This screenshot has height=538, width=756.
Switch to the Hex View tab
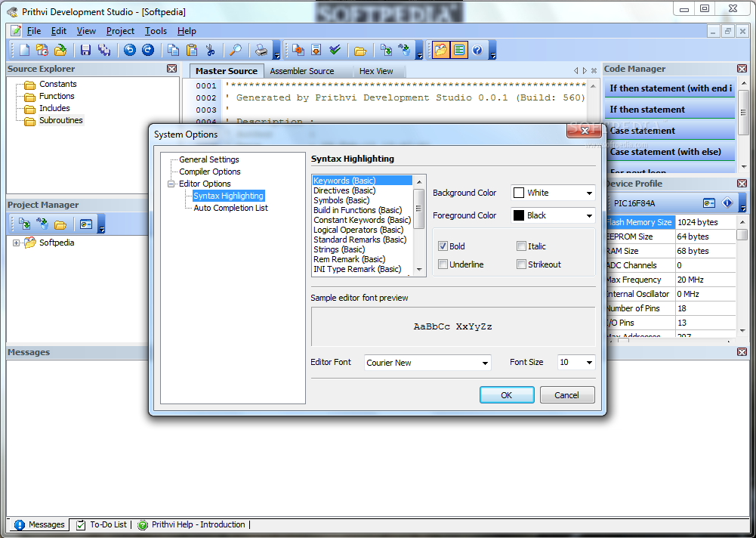point(376,71)
